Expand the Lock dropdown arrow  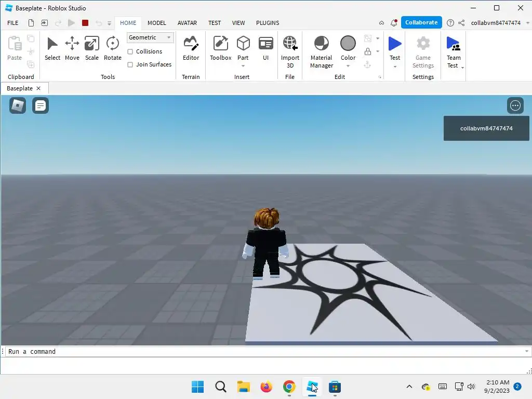(x=378, y=51)
